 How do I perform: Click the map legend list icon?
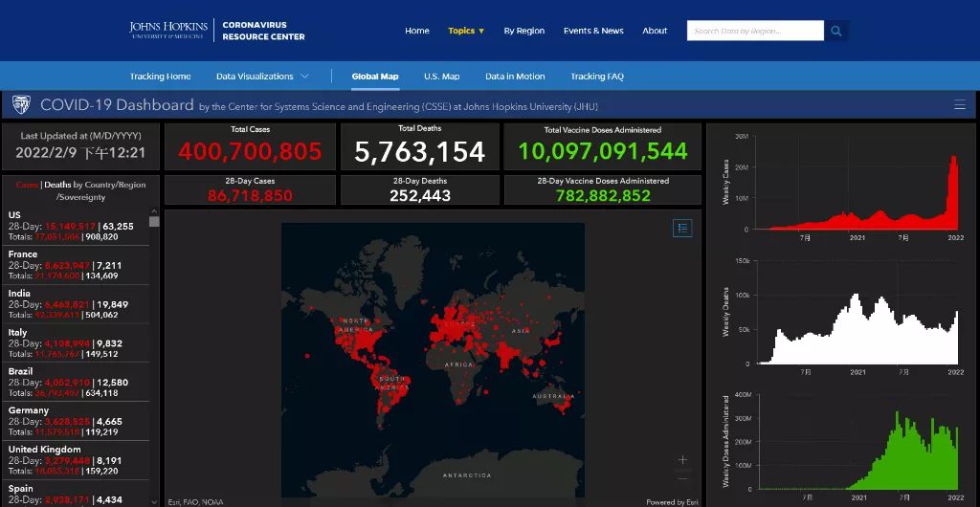pos(682,229)
